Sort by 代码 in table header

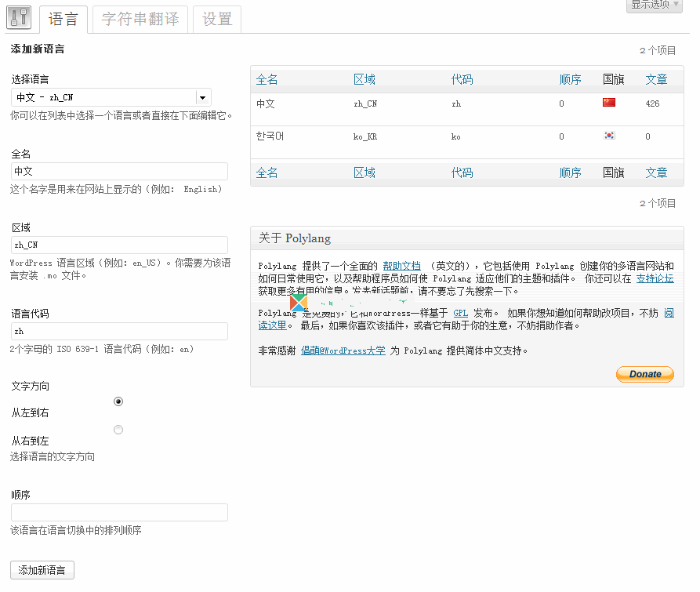pyautogui.click(x=462, y=79)
